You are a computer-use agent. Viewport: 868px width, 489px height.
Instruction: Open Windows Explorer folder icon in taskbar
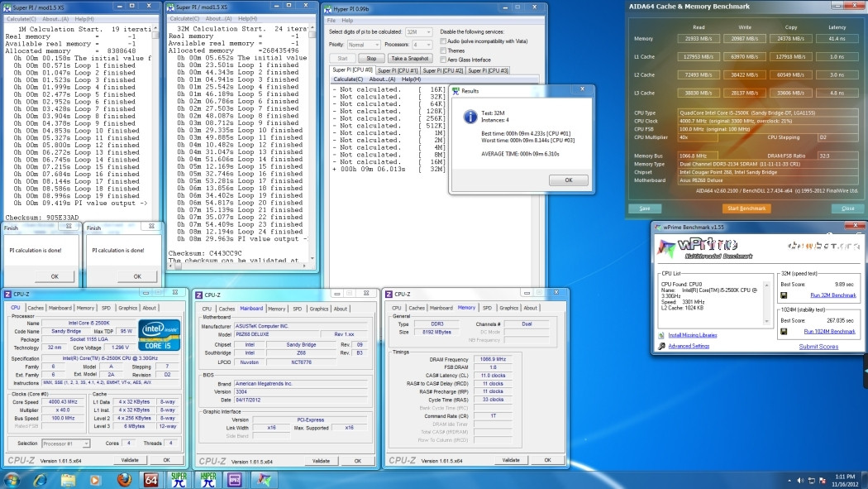[x=68, y=480]
